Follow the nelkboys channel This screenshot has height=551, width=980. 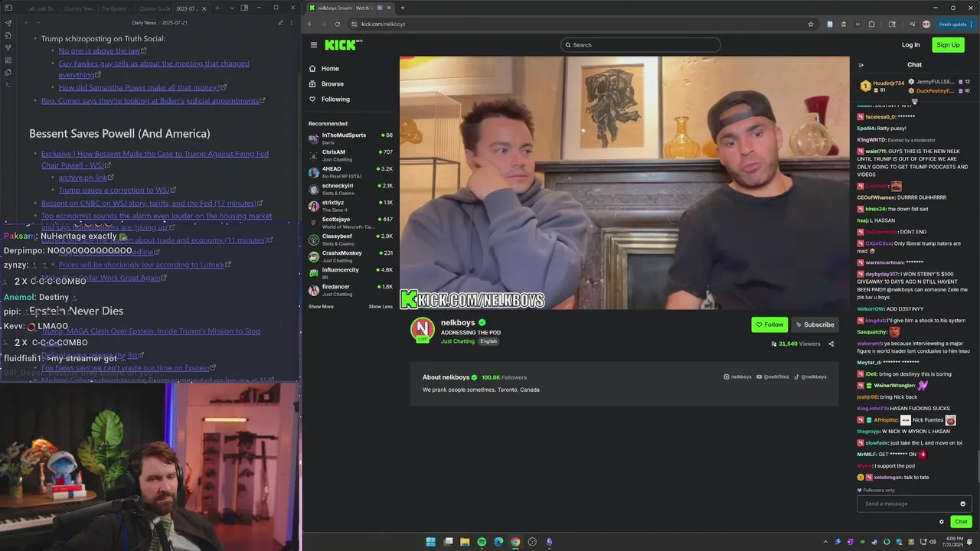(x=769, y=324)
